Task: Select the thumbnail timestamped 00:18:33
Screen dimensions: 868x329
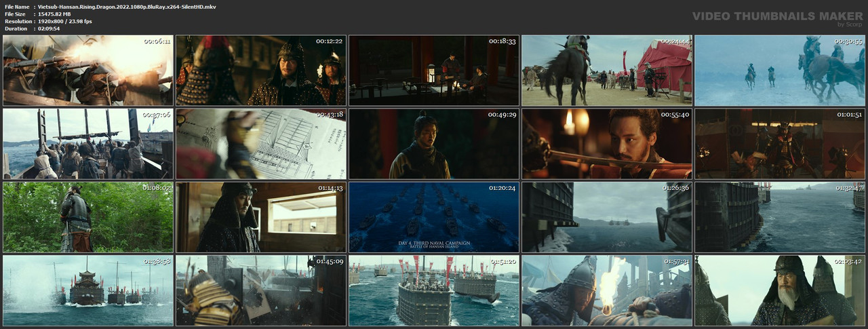Action: click(434, 71)
